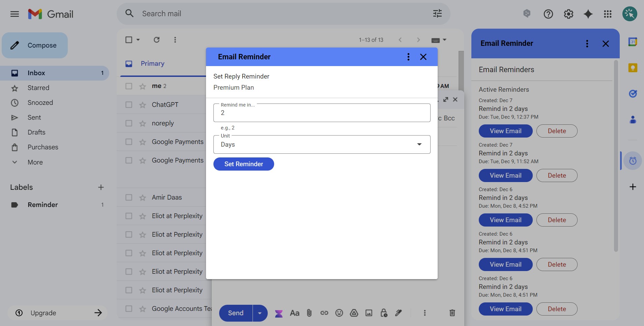Open Contacts in side panel
Screen dimensions: 644x326
633,120
